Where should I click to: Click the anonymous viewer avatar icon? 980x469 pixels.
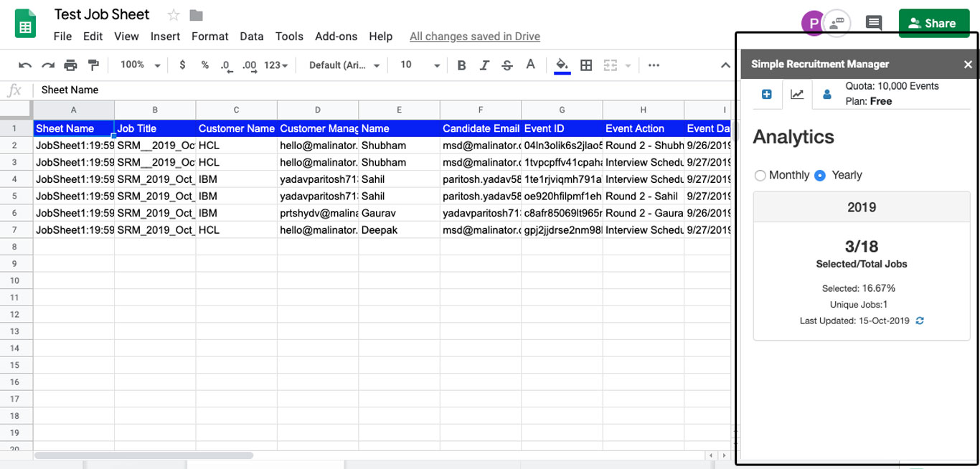[x=837, y=23]
